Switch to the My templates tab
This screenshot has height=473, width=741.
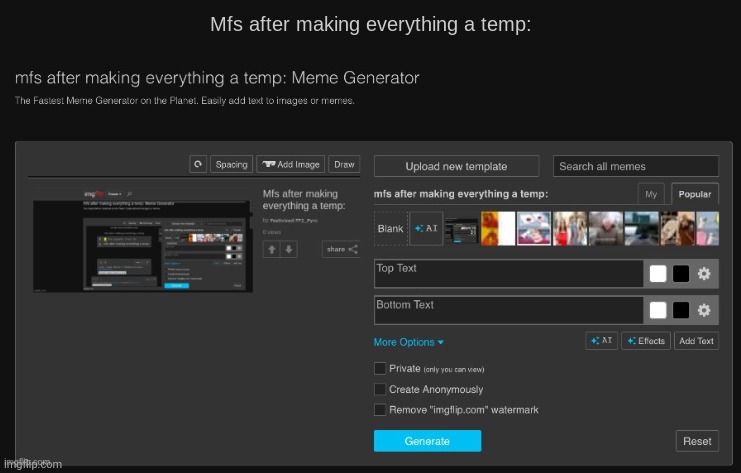click(651, 194)
